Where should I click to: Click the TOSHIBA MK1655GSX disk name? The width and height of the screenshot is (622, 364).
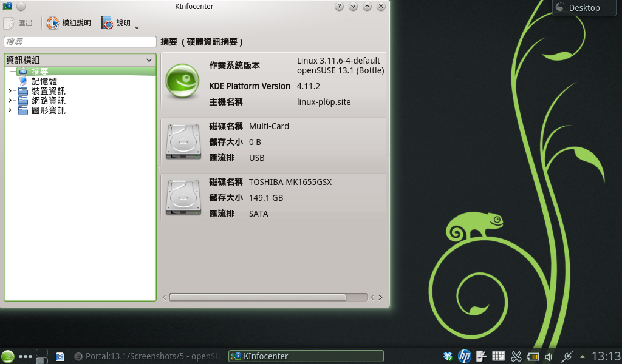click(x=290, y=182)
